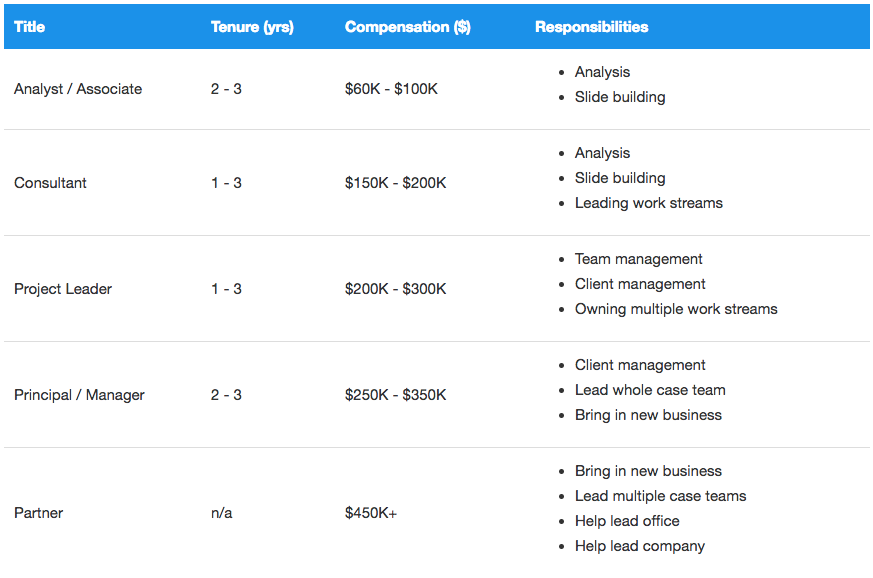Click the Help lead company bullet
The height and width of the screenshot is (578, 873).
(x=639, y=546)
